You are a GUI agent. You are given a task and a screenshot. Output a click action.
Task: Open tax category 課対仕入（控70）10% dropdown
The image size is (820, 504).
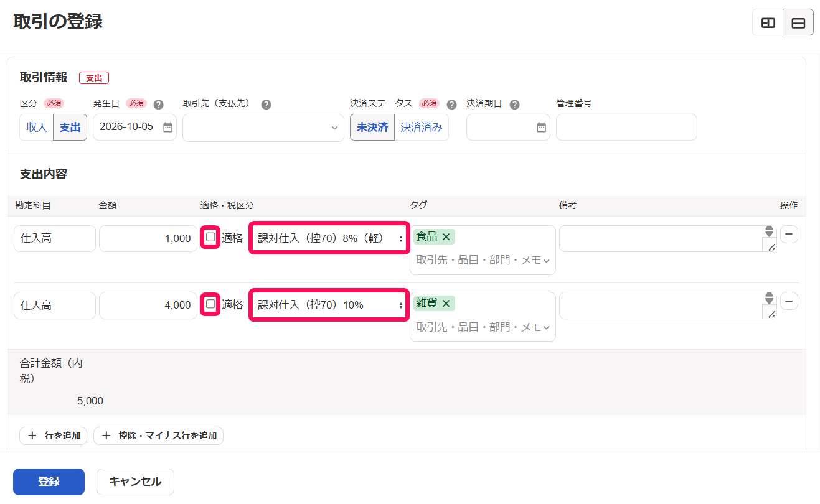point(329,305)
